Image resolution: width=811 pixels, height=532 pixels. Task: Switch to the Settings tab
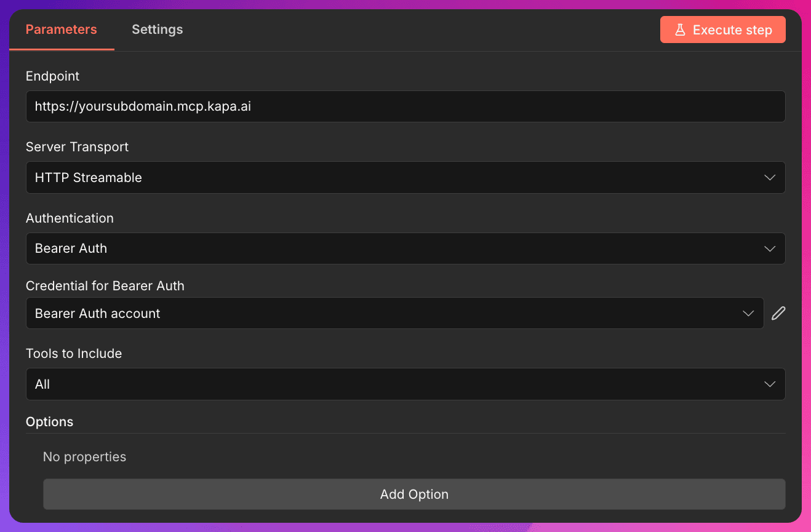pyautogui.click(x=157, y=29)
